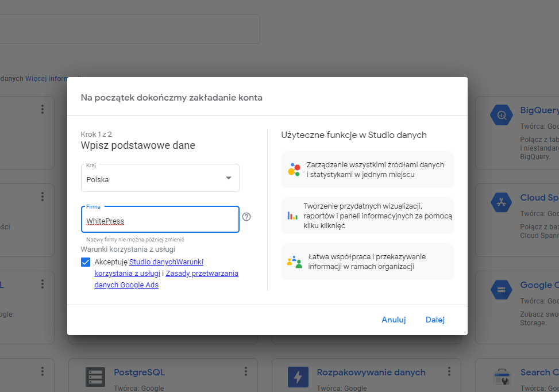This screenshot has height=392, width=559.
Task: Click the Firma field containing WhitePress
Action: coord(160,220)
